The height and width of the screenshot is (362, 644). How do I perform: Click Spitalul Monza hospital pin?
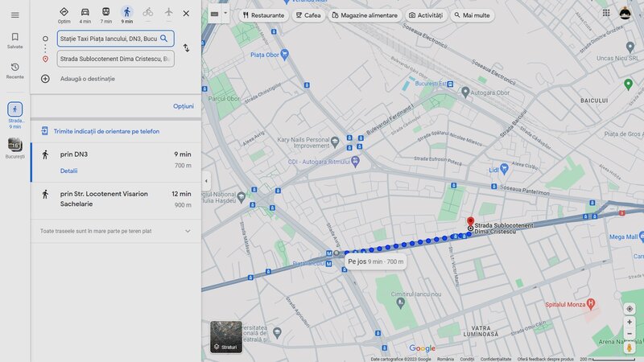[591, 304]
